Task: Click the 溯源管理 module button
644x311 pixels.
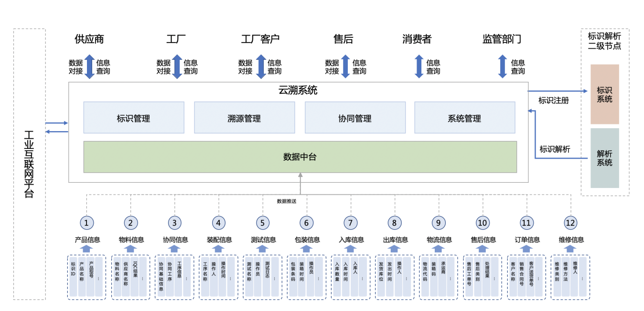Action: point(245,117)
